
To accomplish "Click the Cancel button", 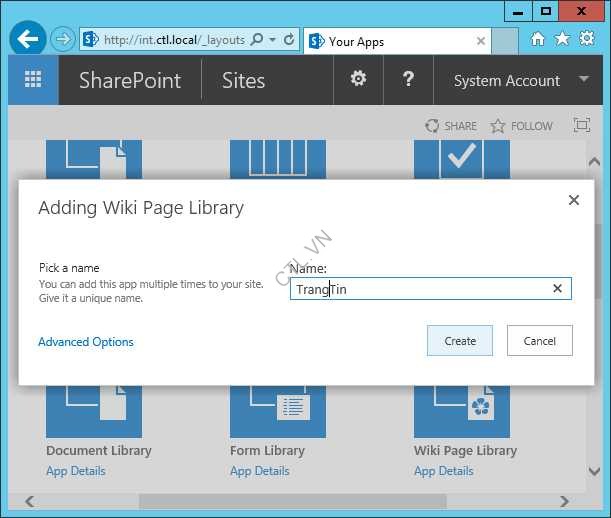I will pos(539,341).
